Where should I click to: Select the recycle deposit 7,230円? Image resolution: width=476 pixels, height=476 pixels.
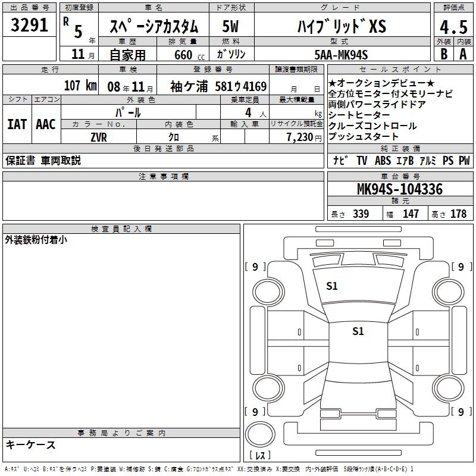[x=304, y=137]
